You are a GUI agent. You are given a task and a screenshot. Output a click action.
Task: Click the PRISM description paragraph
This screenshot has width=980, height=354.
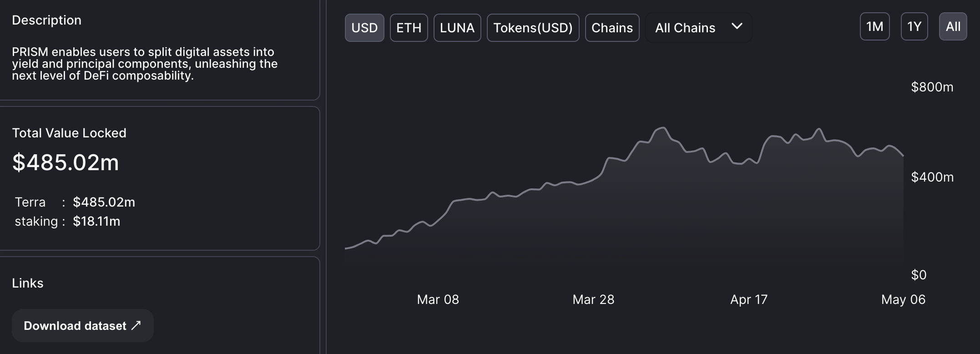(x=145, y=64)
